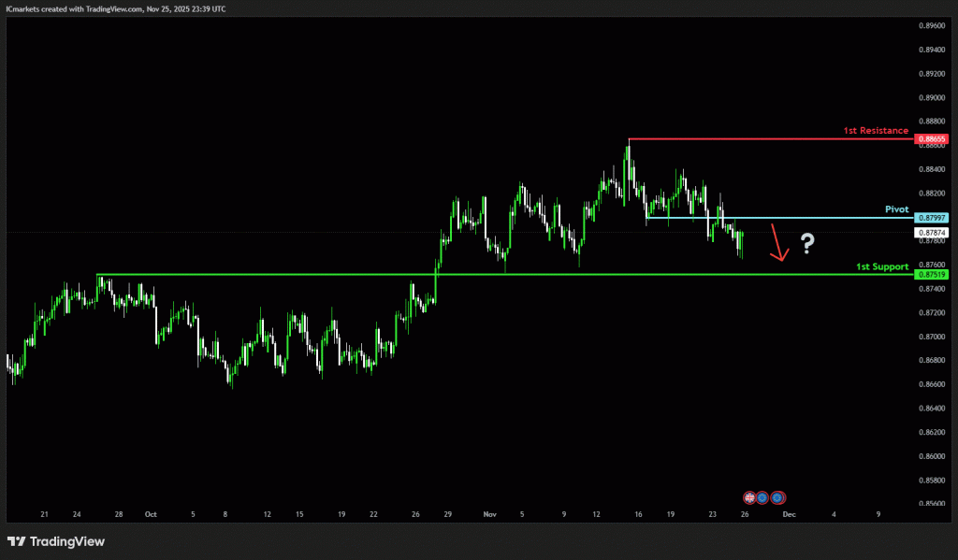
Task: Click the "Oct" date on time axis
Action: [x=151, y=514]
